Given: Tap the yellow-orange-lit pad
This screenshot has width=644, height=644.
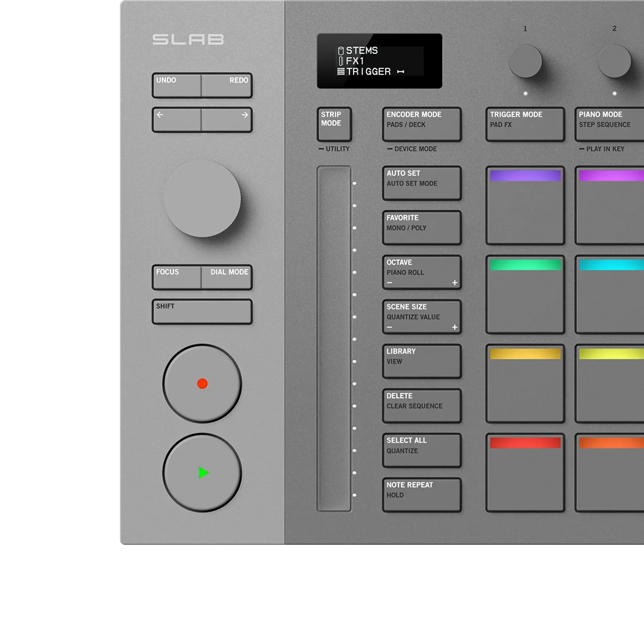Looking at the screenshot, I should [525, 384].
